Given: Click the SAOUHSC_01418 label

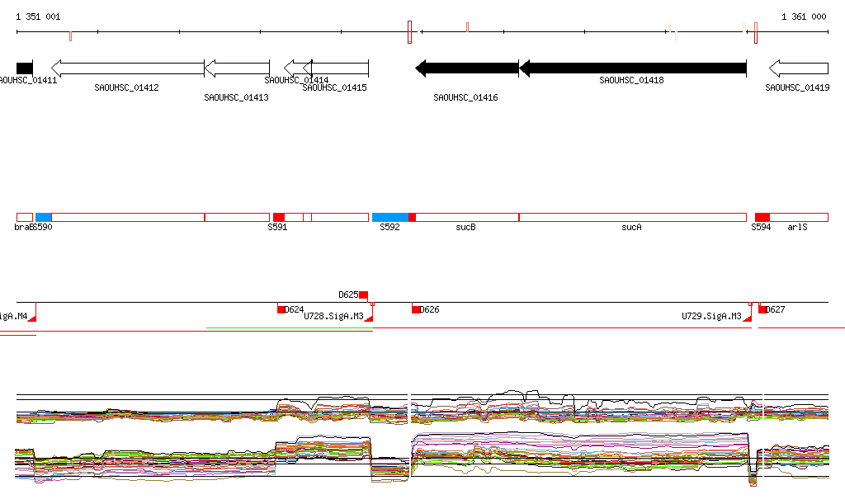Looking at the screenshot, I should pos(631,80).
